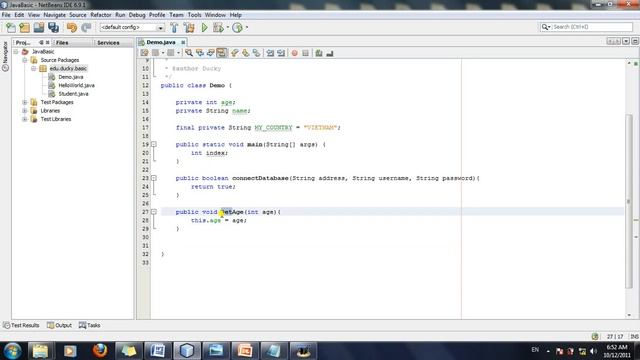
Task: Close the Demo.java editor tab
Action: (183, 42)
